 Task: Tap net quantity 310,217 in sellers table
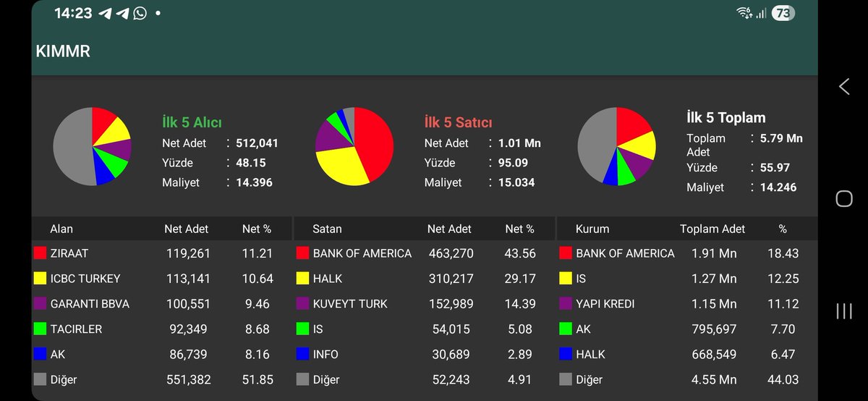448,279
